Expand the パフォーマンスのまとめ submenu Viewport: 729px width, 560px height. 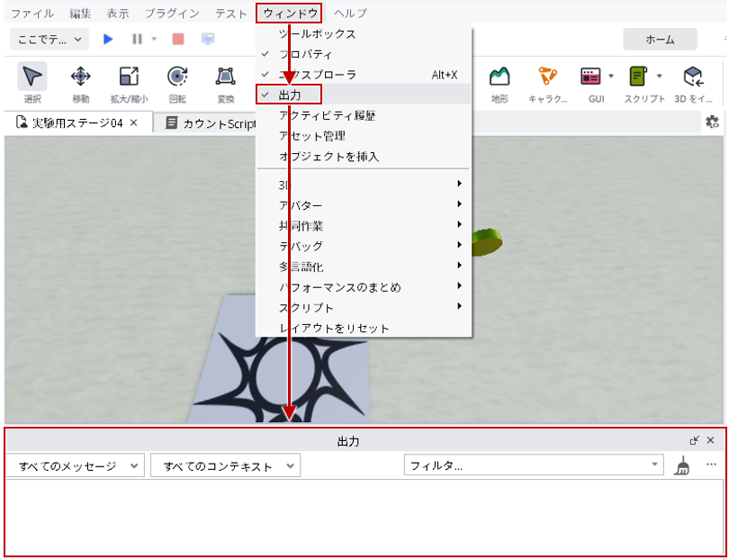pos(364,287)
